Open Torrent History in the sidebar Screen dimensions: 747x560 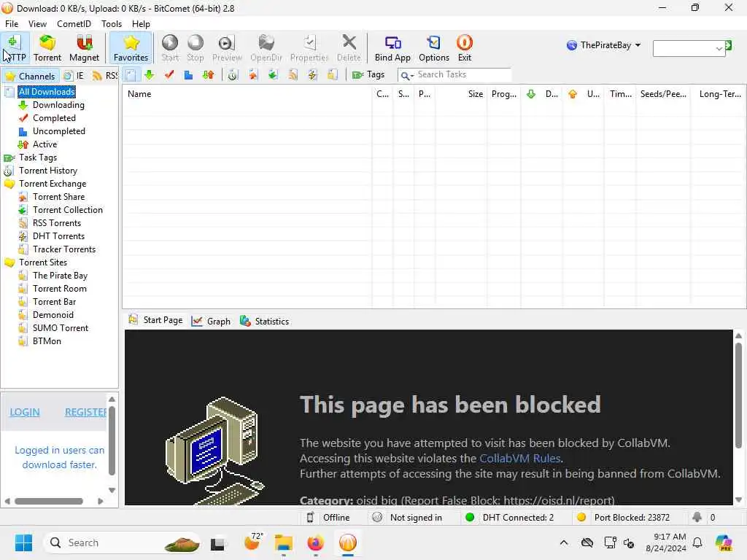click(48, 171)
